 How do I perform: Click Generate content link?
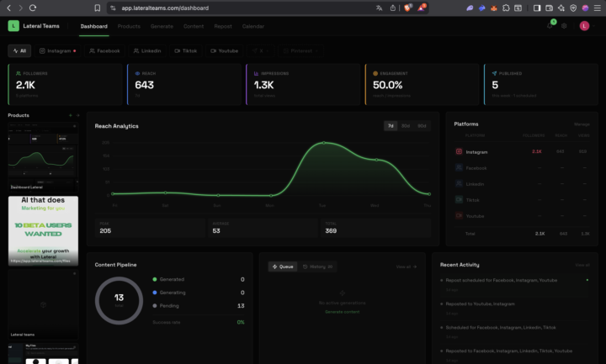pyautogui.click(x=343, y=312)
